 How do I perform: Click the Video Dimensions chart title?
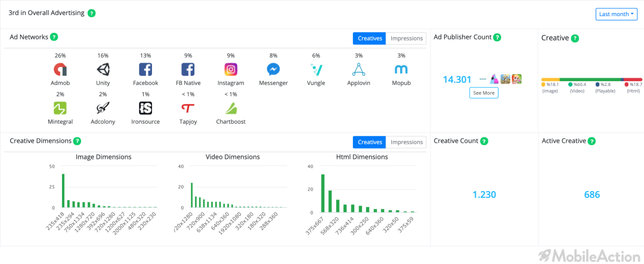pos(233,157)
